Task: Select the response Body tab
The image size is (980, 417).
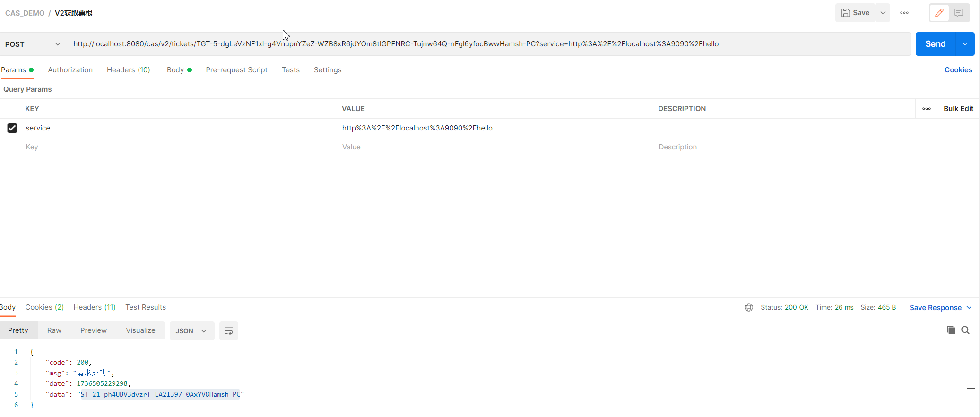Action: pyautogui.click(x=8, y=307)
